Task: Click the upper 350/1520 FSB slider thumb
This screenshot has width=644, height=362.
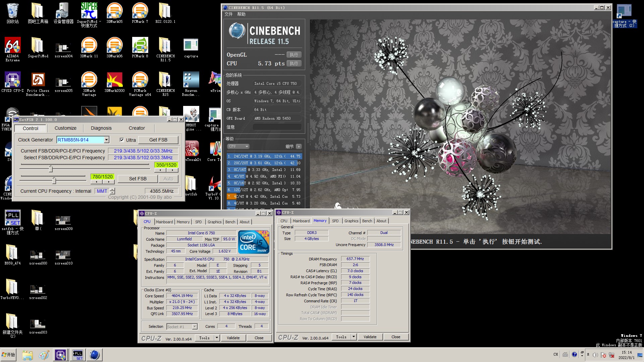Action: pos(51,168)
